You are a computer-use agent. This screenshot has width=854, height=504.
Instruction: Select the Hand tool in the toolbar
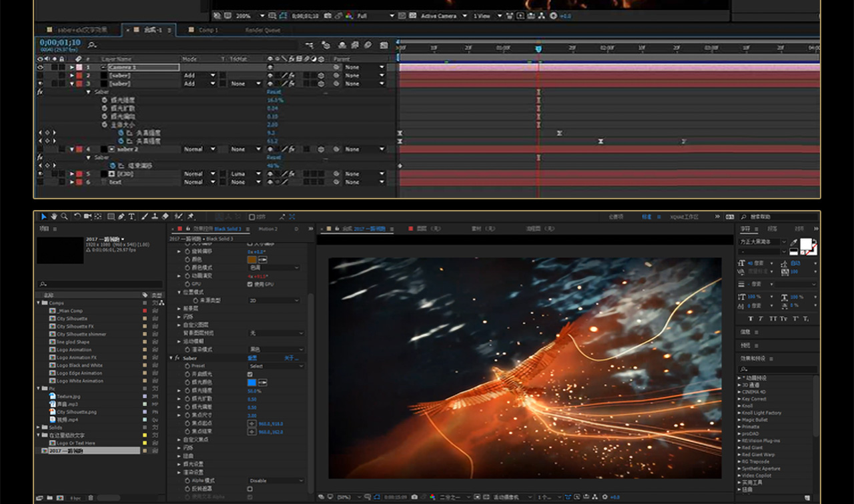[x=54, y=217]
